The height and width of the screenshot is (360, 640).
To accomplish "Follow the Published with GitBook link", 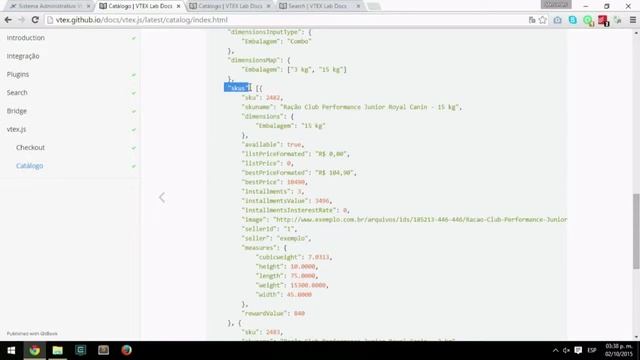I will click(x=32, y=333).
